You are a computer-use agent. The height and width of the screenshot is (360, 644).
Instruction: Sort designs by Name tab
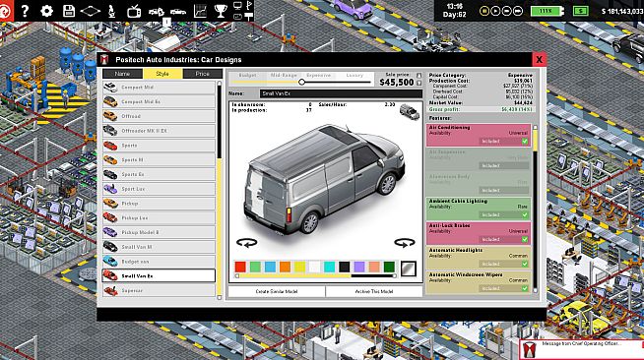pos(122,74)
